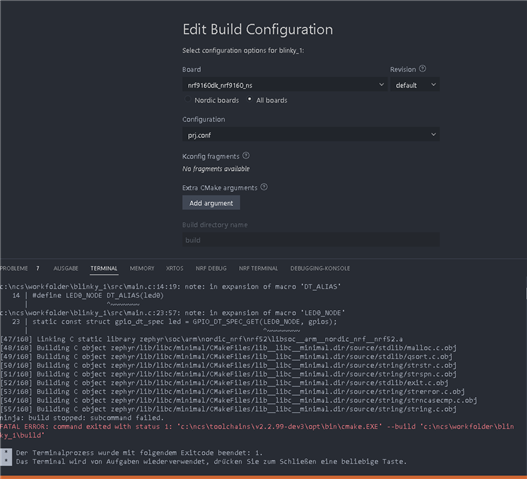
Task: Click the Add argument button
Action: [x=211, y=203]
